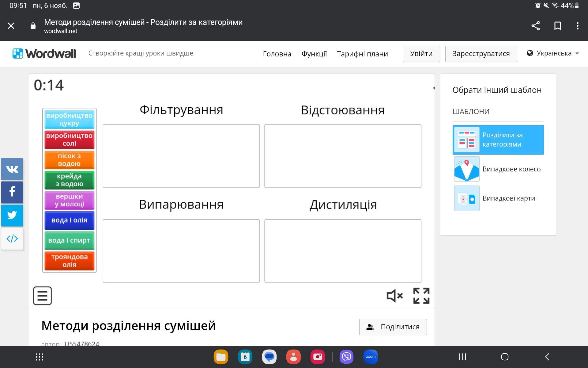588x368 pixels.
Task: Pick the вода і спирт tile
Action: (70, 241)
